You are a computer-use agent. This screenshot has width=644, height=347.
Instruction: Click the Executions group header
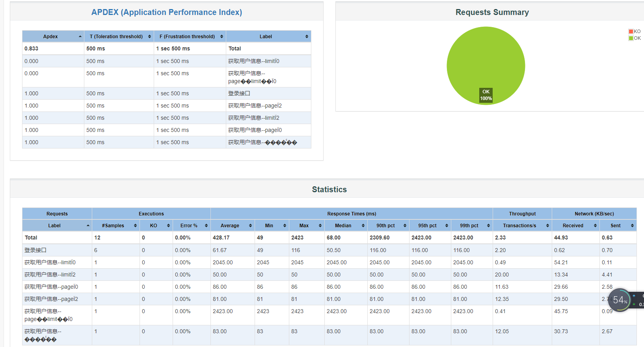[151, 213]
